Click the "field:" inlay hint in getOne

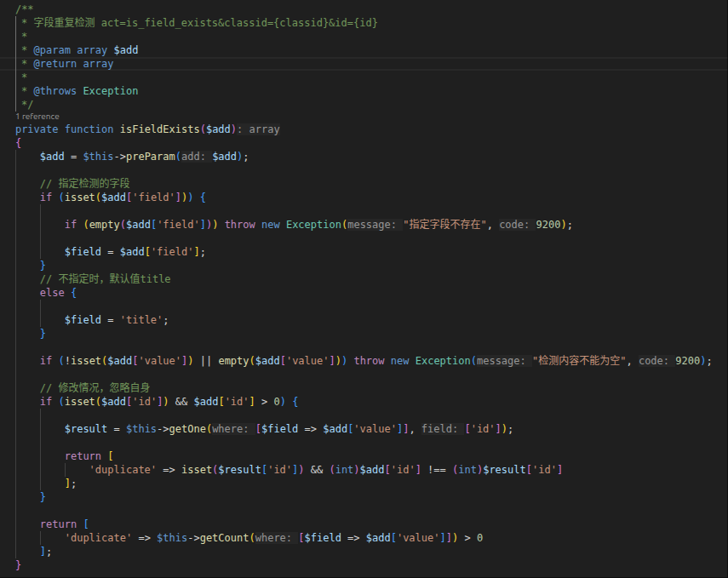[439, 428]
